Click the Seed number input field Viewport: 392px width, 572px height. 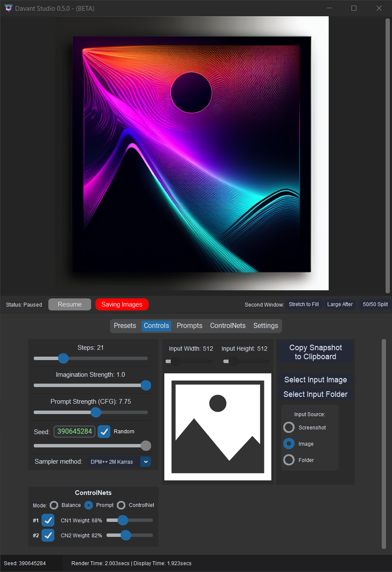74,432
